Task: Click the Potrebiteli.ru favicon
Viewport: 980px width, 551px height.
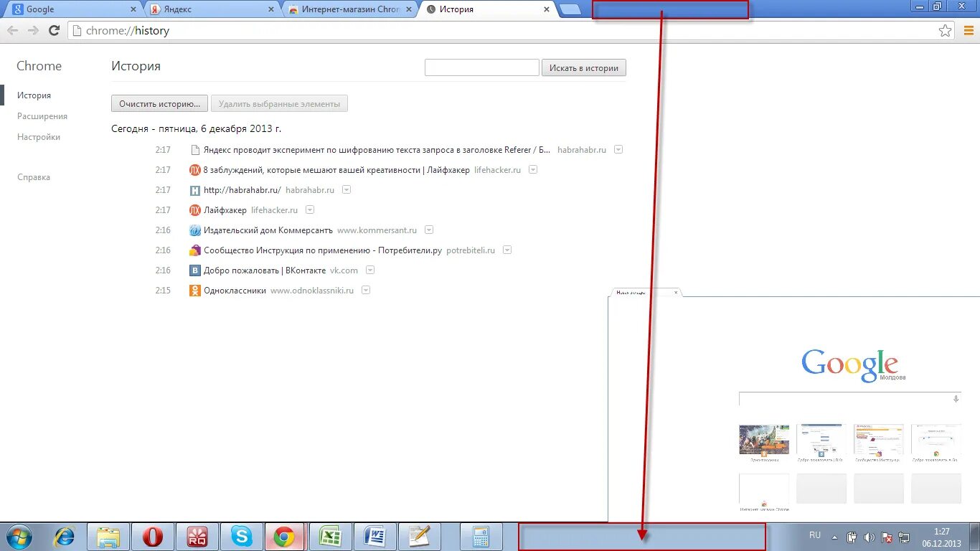Action: (x=195, y=250)
